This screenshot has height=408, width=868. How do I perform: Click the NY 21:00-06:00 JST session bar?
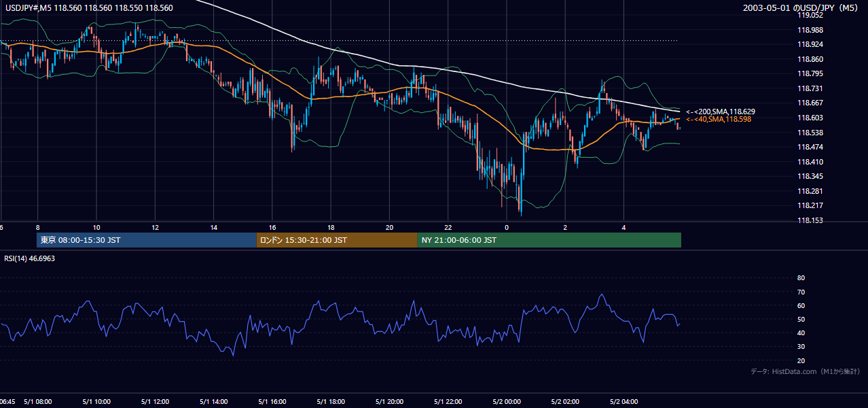point(549,240)
